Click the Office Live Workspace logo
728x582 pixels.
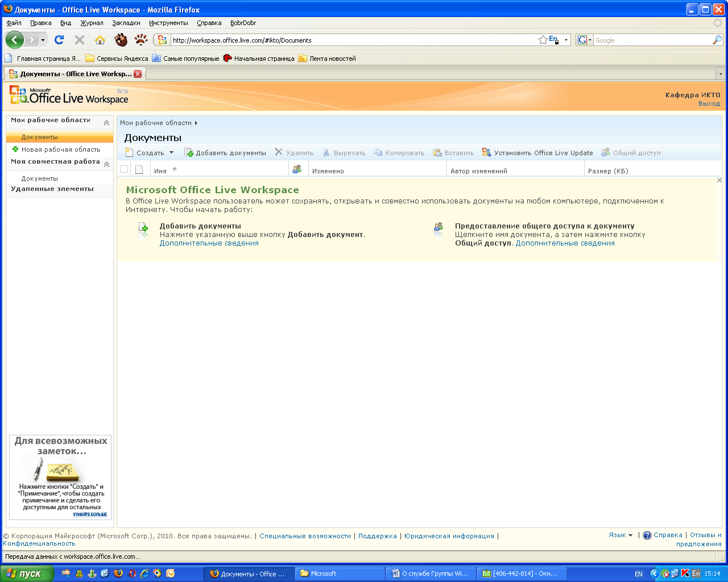[x=69, y=95]
